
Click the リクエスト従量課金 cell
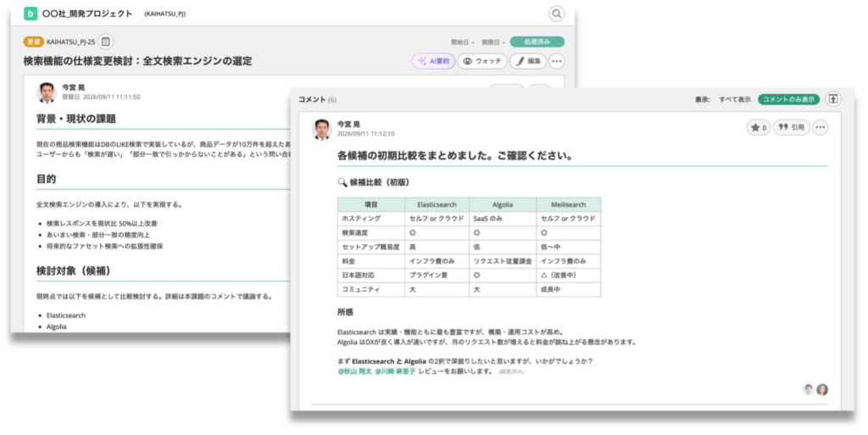(x=502, y=261)
